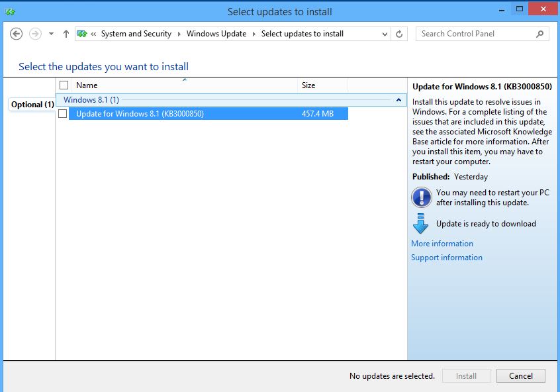The height and width of the screenshot is (392, 560).
Task: Click the Windows Update icon in address bar
Action: tap(82, 34)
